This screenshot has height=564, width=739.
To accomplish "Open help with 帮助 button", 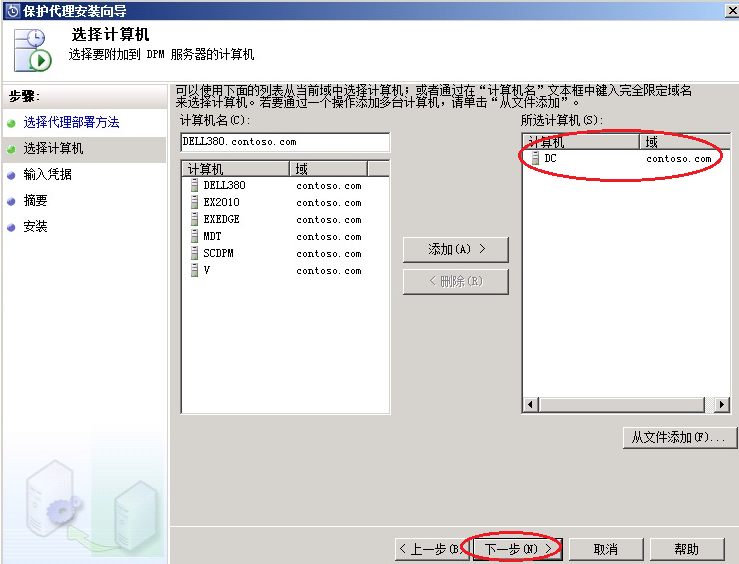I will [687, 549].
